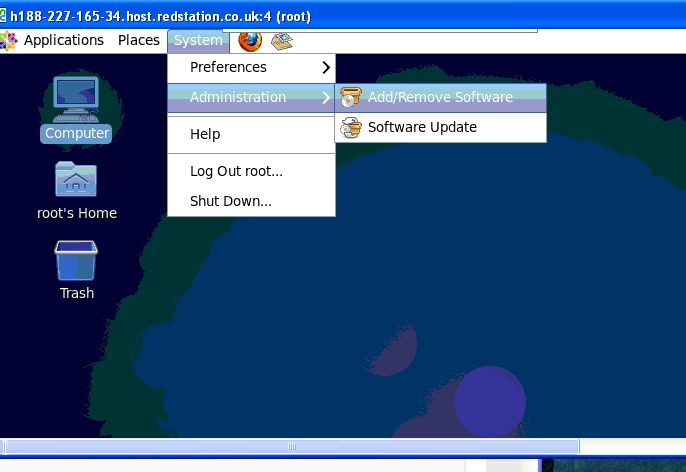Choose Add/Remove Software
The height and width of the screenshot is (472, 686).
441,97
